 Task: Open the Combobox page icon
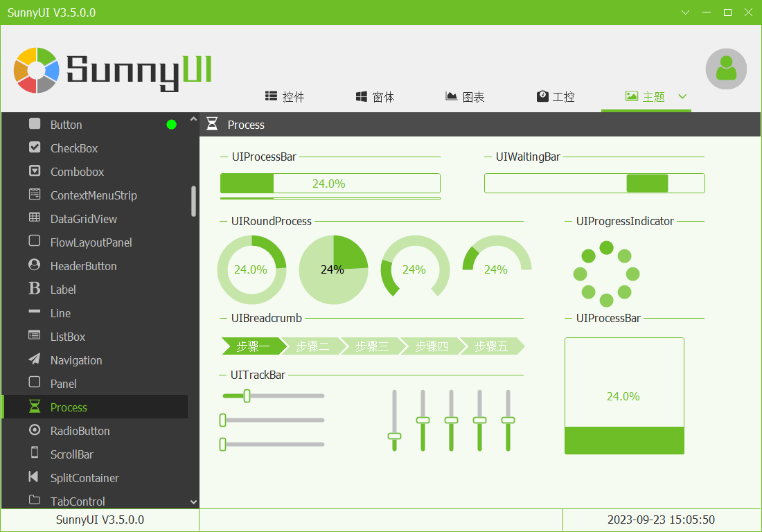[x=35, y=171]
